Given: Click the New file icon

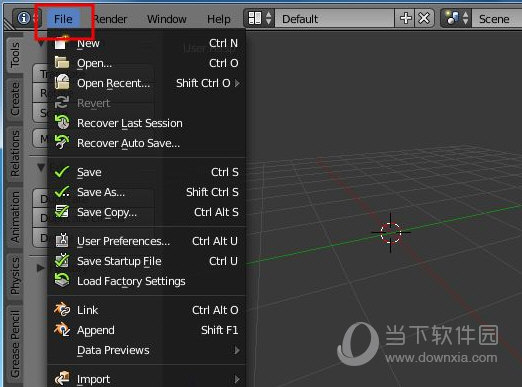Looking at the screenshot, I should pyautogui.click(x=61, y=43).
